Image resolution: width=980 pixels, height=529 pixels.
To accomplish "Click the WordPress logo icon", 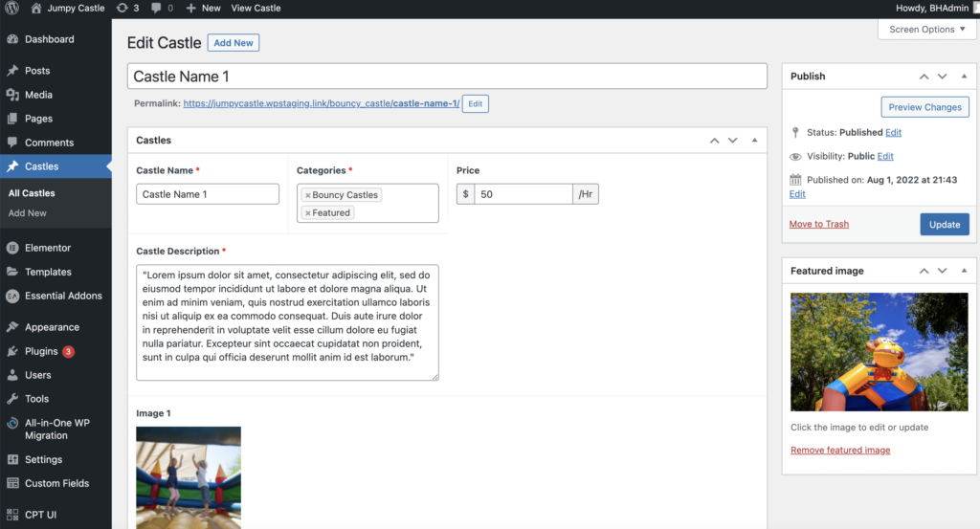I will pos(12,8).
